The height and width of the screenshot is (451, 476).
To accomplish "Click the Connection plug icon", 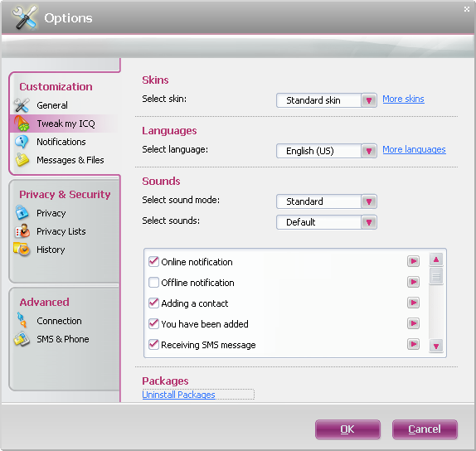I will point(22,320).
